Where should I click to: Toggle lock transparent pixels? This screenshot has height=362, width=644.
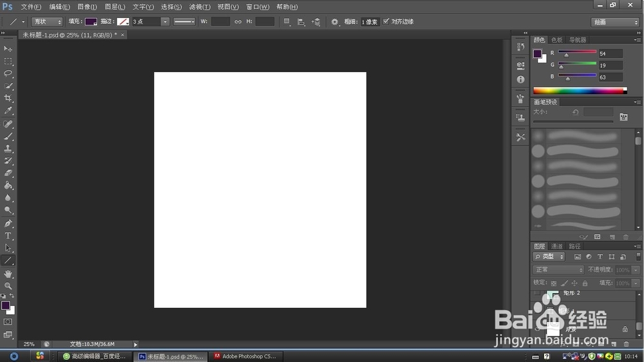[x=554, y=283]
